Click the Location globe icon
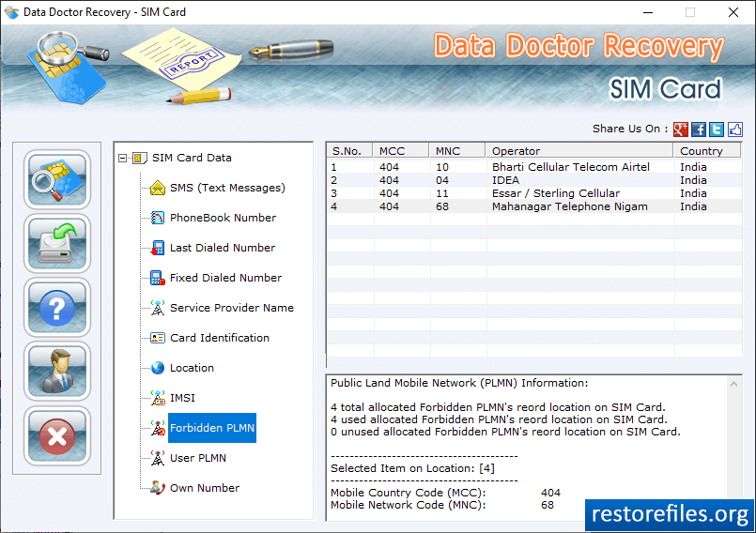 click(x=158, y=368)
